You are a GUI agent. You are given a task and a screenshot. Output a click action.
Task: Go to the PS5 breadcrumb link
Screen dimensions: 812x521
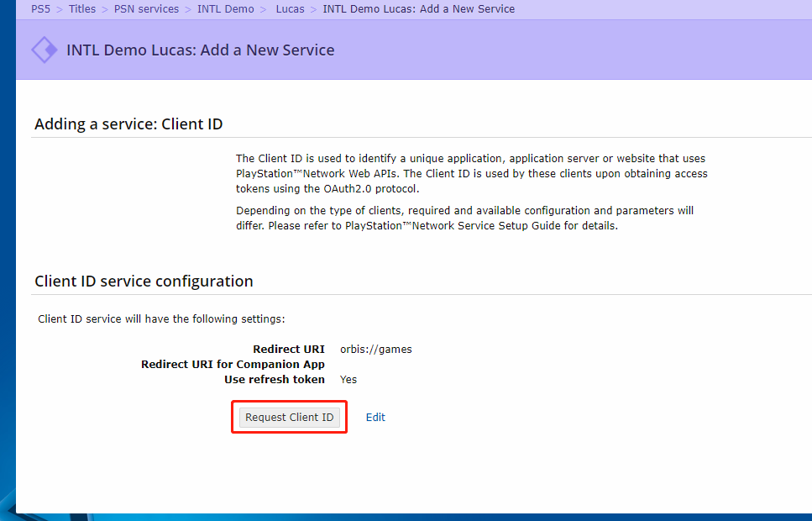41,9
